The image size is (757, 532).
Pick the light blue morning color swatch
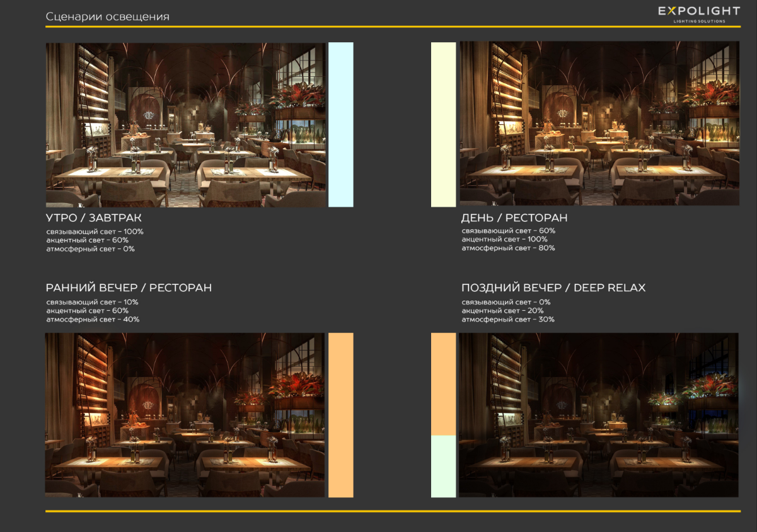pyautogui.click(x=341, y=125)
